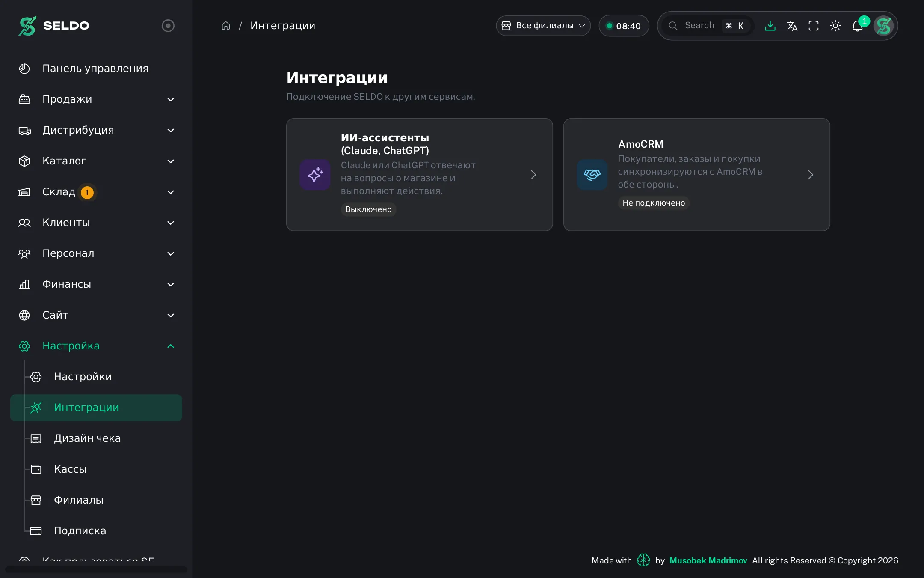Click the Сайт globe icon

24,315
